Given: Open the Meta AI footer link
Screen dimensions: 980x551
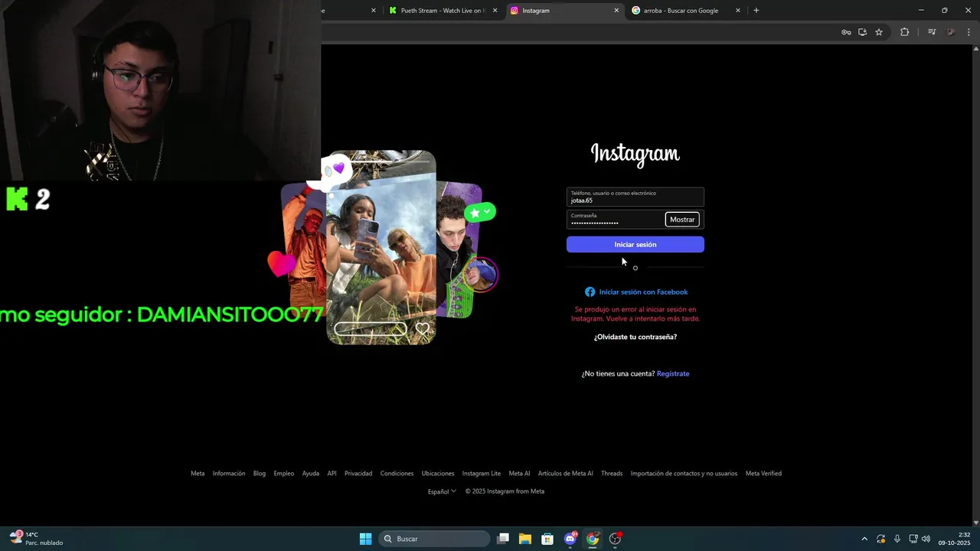Looking at the screenshot, I should [519, 473].
